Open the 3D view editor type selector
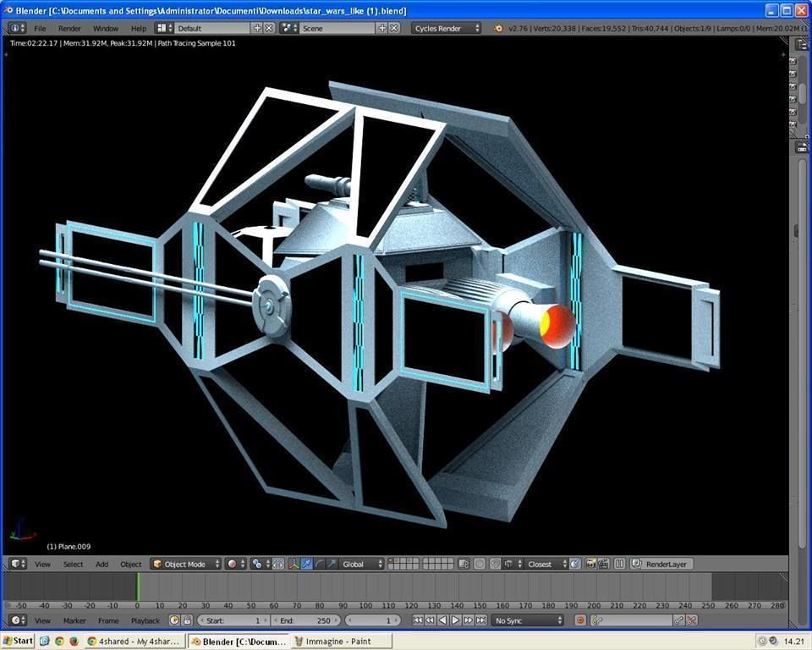Screen dimensions: 812x650 click(18, 564)
